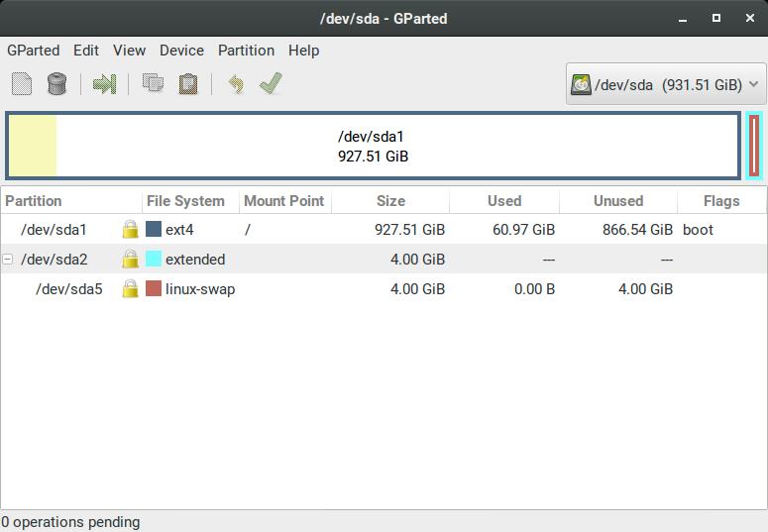
Task: Click the 0 operations pending status text
Action: (x=70, y=522)
